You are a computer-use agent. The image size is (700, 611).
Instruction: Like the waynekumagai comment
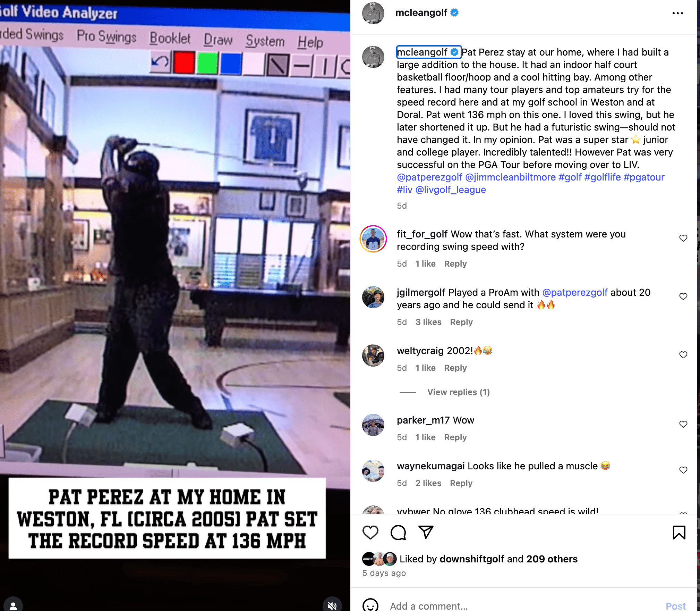[x=683, y=470]
